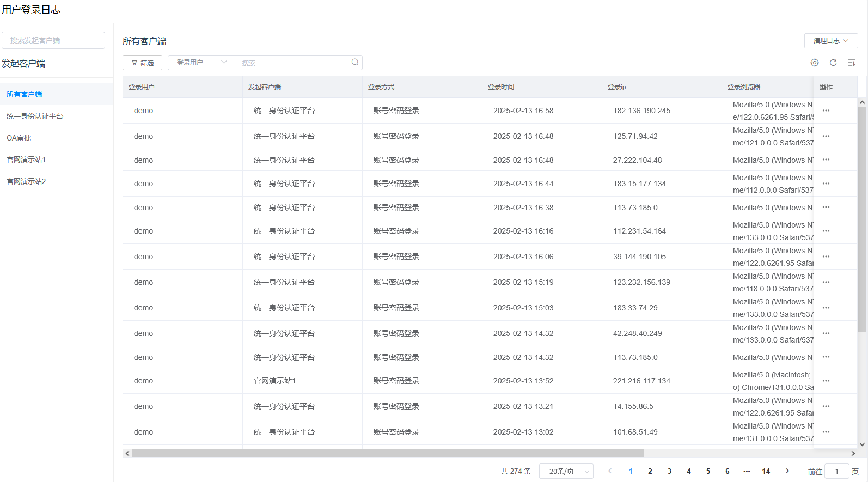Open the table settings gear icon
Image resolution: width=868 pixels, height=482 pixels.
(815, 63)
